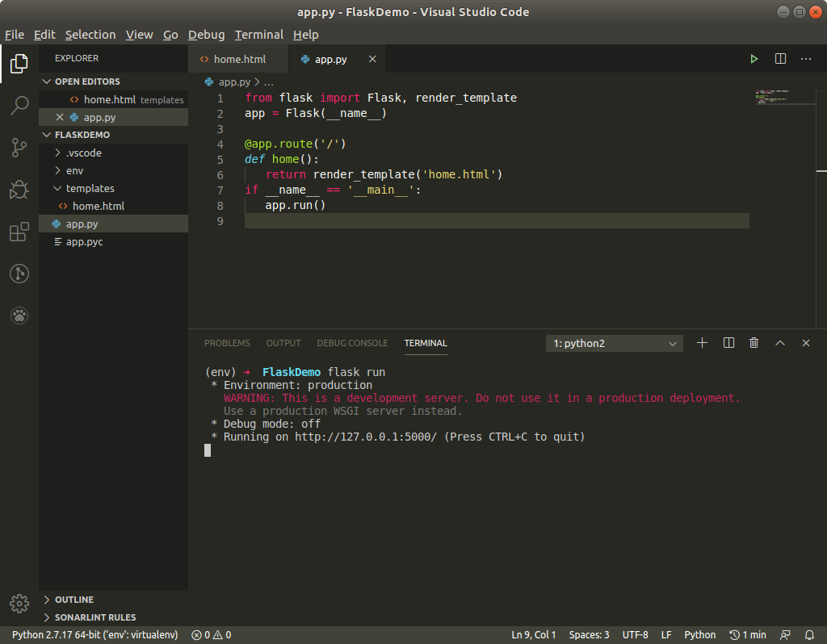The height and width of the screenshot is (644, 827).
Task: Open the Help menu
Action: (306, 35)
